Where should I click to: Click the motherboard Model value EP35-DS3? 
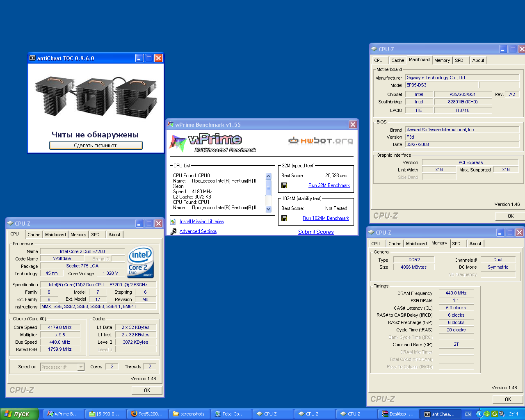click(x=441, y=85)
